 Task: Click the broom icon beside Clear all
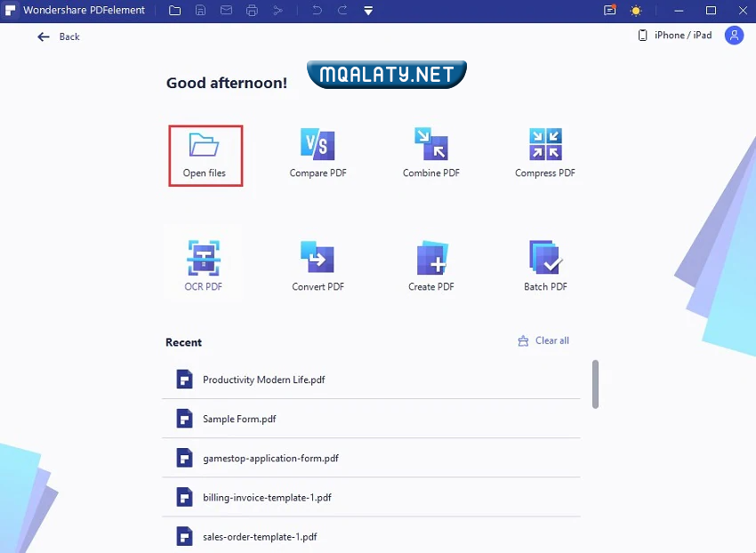(x=523, y=341)
